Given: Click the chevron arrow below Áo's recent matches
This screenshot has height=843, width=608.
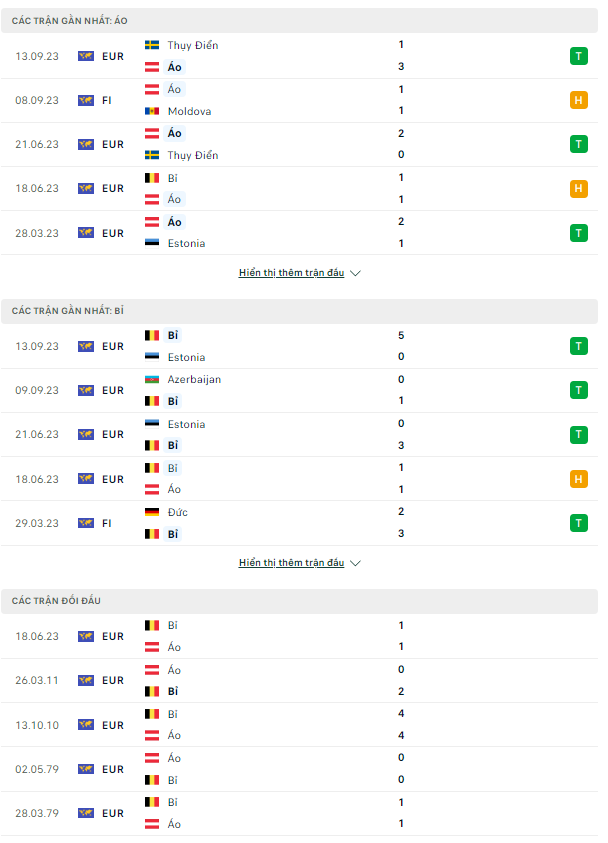Looking at the screenshot, I should coord(355,273).
